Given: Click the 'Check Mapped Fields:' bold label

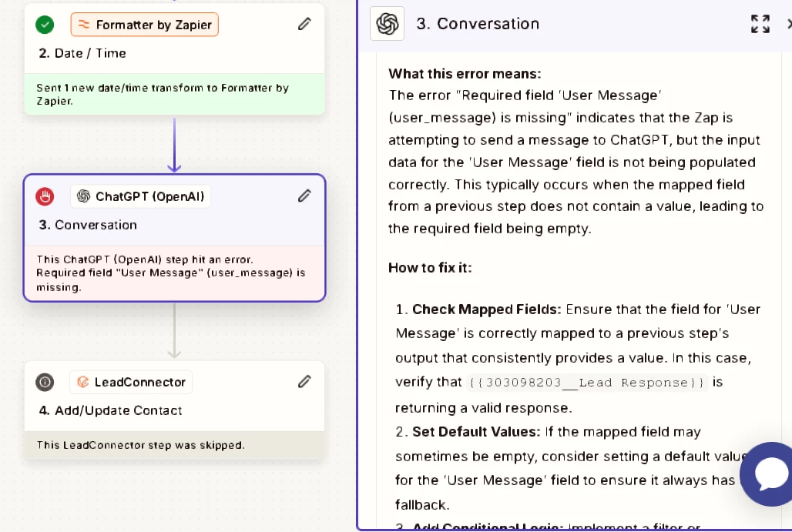Looking at the screenshot, I should tap(486, 309).
